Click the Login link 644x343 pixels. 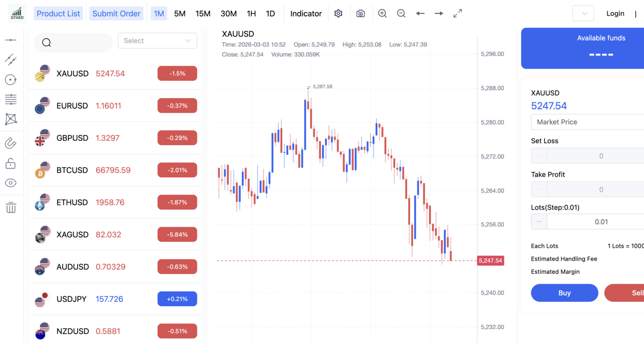(x=615, y=13)
